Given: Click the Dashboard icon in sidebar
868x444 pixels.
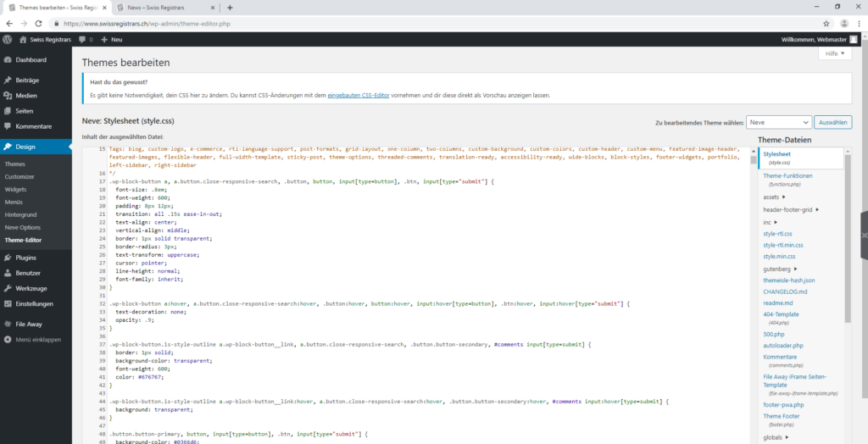Looking at the screenshot, I should (x=8, y=60).
